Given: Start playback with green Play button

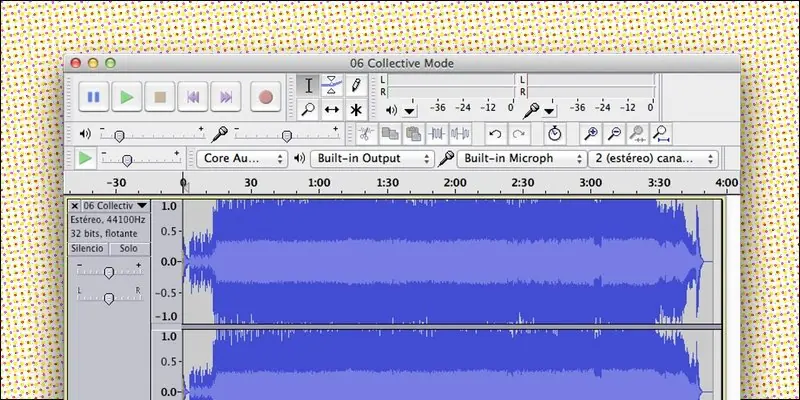Looking at the screenshot, I should click(127, 96).
